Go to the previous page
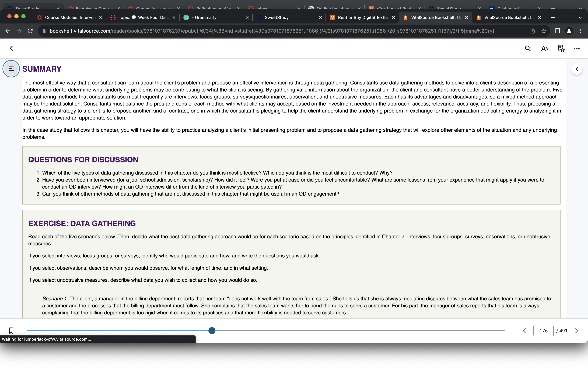The image size is (588, 368). [x=524, y=330]
